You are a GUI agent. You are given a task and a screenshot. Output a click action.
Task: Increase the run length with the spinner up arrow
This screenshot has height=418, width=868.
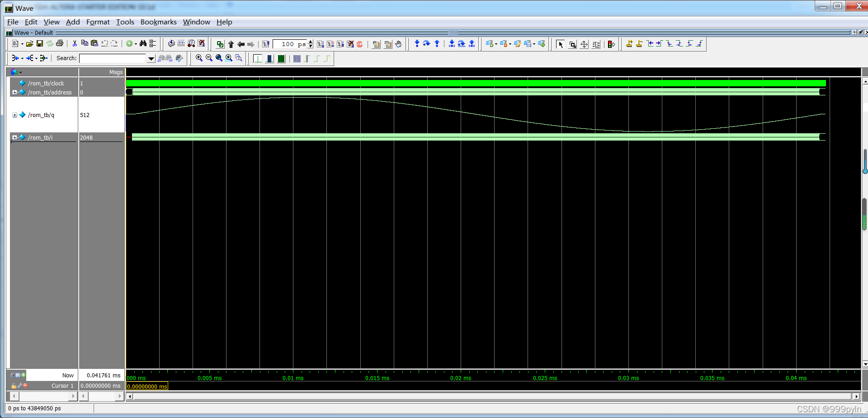tap(311, 42)
